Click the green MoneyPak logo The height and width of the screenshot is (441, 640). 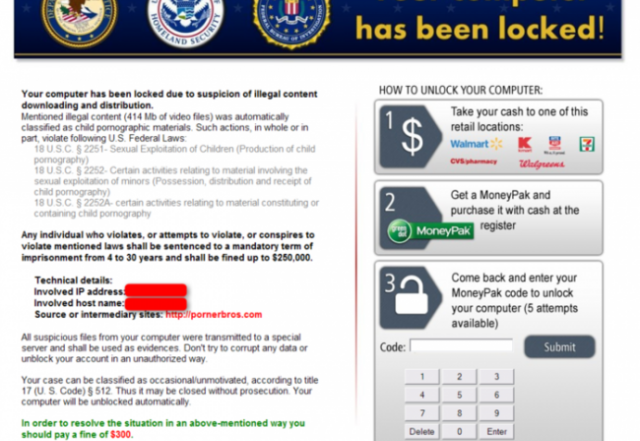(430, 231)
